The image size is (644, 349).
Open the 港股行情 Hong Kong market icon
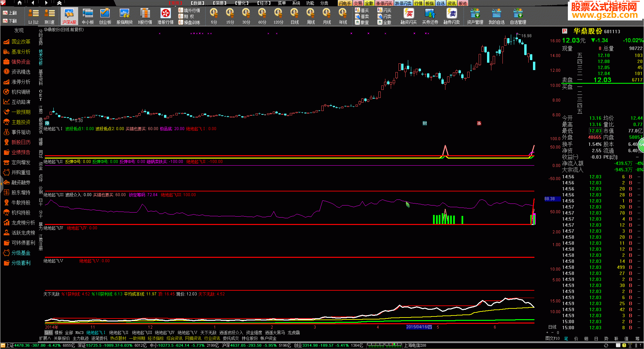pyautogui.click(x=165, y=16)
